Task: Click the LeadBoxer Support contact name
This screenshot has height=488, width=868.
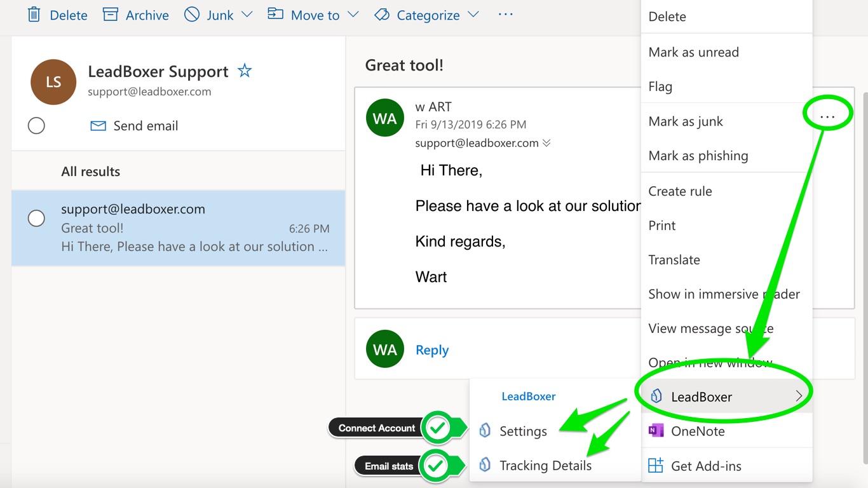Action: [158, 71]
